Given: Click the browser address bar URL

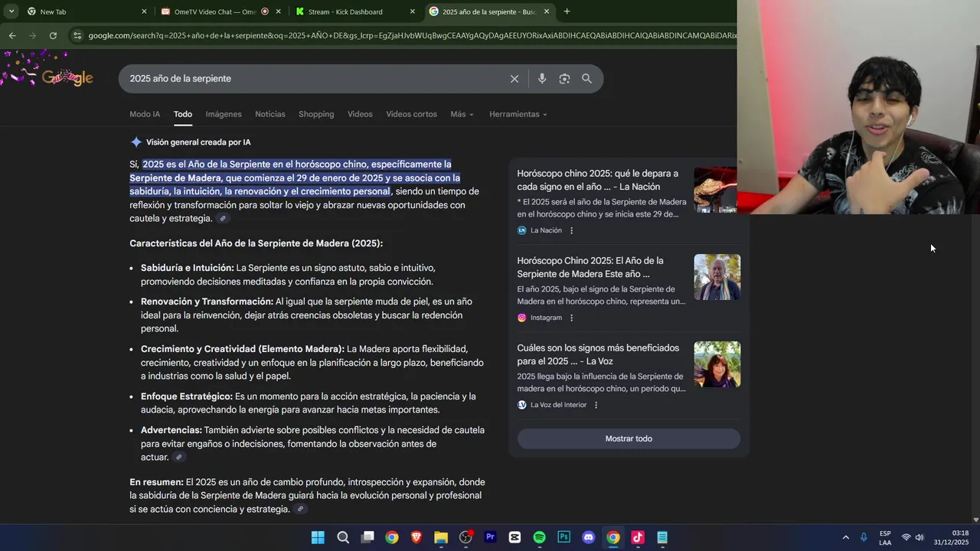Looking at the screenshot, I should coord(412,35).
